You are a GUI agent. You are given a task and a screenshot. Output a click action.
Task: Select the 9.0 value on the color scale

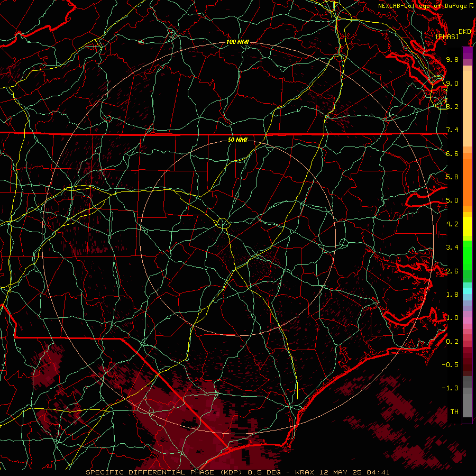452,83
